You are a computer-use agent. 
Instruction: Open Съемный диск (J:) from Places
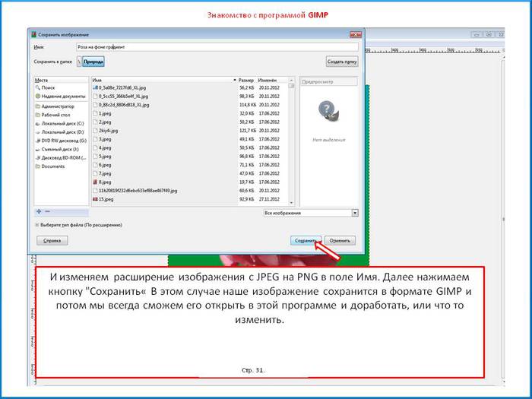62,149
